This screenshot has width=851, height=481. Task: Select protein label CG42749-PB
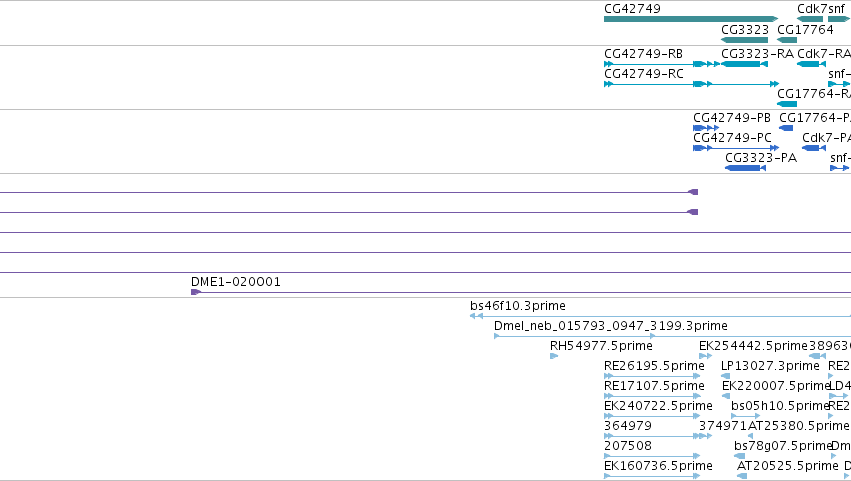[732, 118]
